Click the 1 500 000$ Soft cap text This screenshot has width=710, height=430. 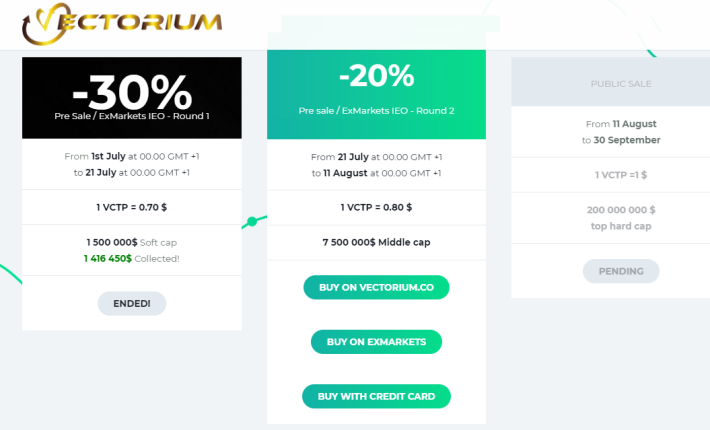click(132, 242)
